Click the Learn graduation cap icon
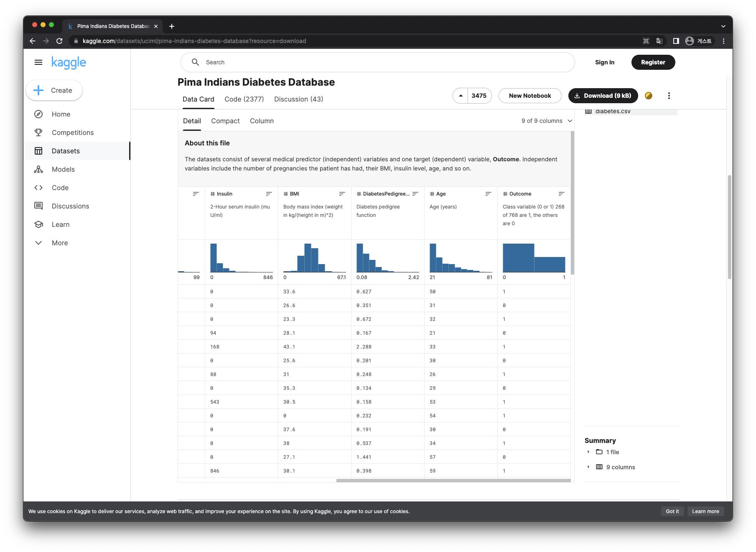This screenshot has width=756, height=552. 38,224
